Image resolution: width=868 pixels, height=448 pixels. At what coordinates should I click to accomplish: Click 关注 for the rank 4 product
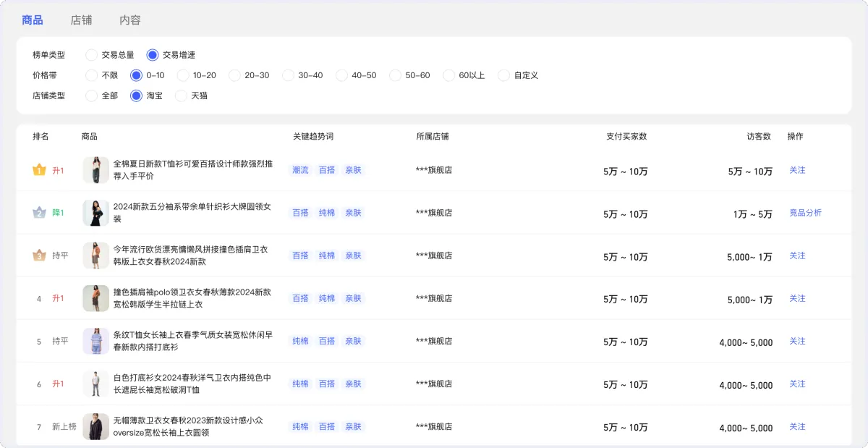point(797,298)
